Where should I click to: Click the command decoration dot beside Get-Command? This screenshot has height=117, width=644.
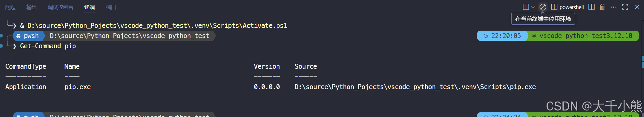(x=1, y=46)
